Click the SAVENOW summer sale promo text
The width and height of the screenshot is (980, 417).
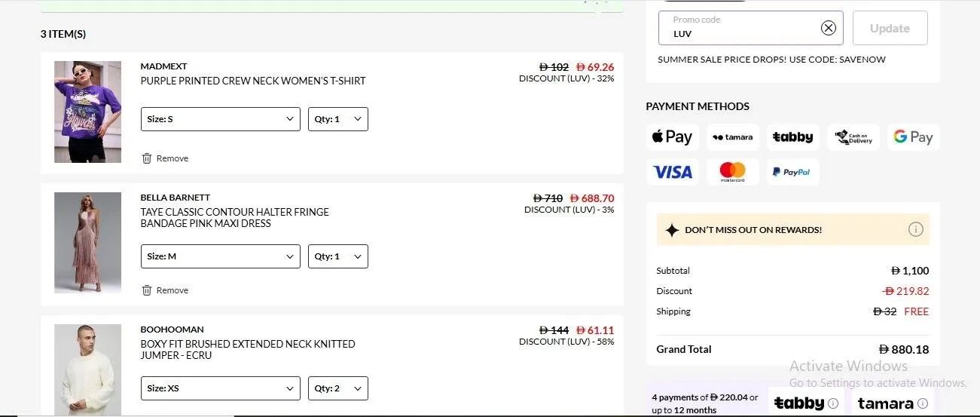coord(772,60)
